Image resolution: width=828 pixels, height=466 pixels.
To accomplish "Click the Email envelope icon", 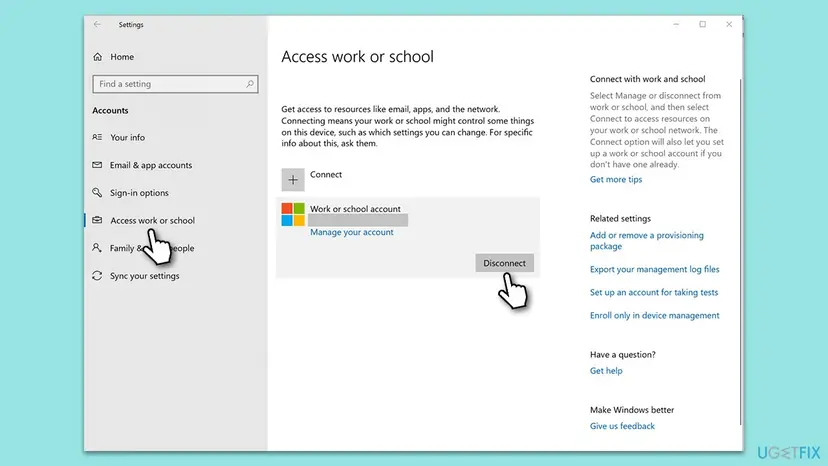I will coord(97,165).
